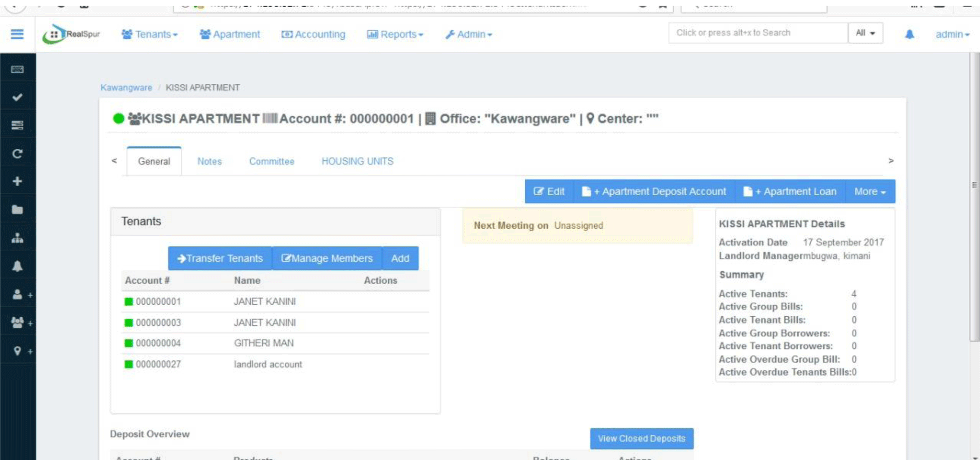Click the plus icon in sidebar
980x460 pixels.
[17, 181]
